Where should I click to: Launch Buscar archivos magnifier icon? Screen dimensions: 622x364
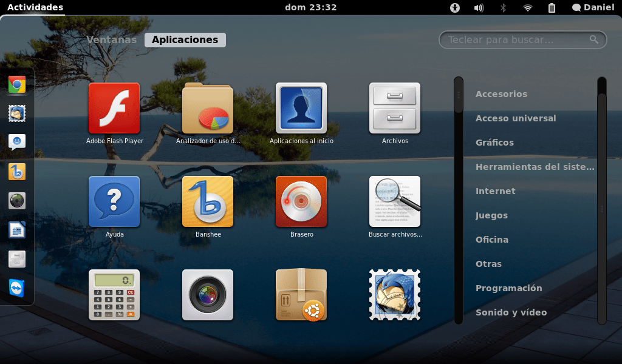(395, 201)
